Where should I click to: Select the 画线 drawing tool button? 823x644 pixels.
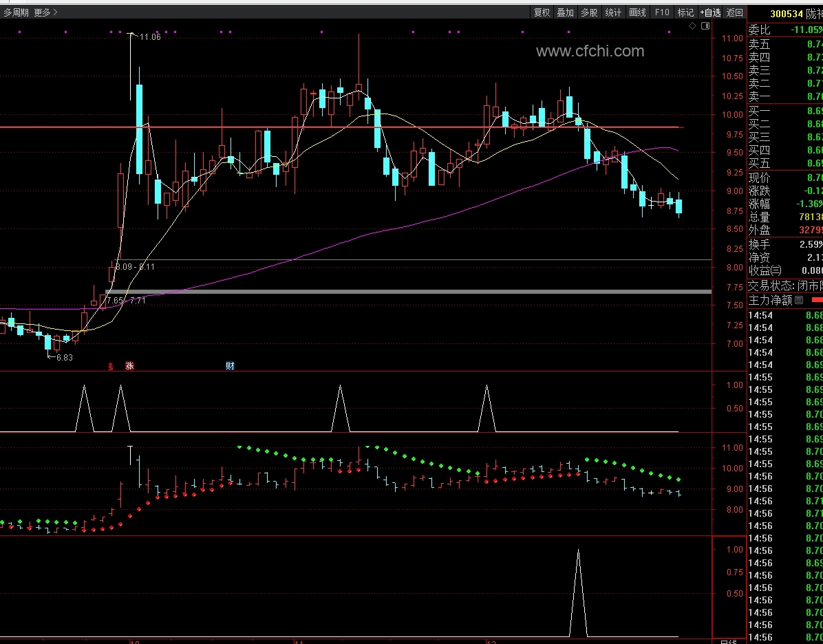tap(637, 12)
